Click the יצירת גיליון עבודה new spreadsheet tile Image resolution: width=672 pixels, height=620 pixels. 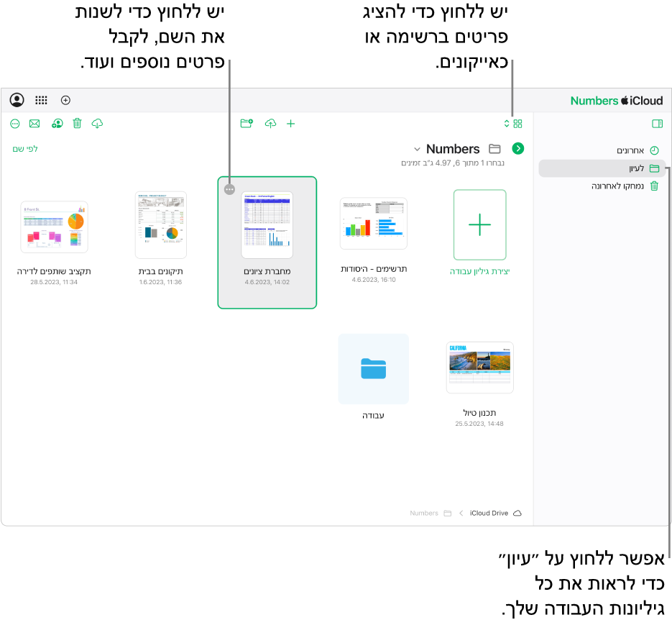pyautogui.click(x=479, y=224)
